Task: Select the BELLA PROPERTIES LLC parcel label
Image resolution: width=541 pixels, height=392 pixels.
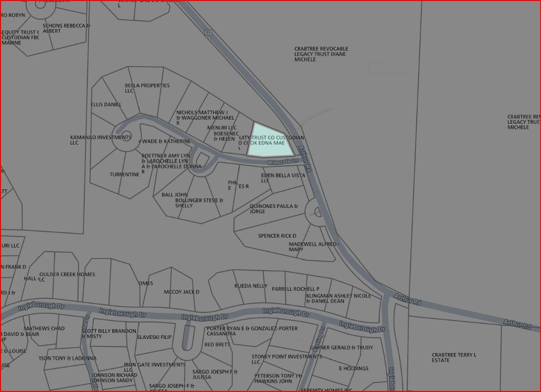Action: click(147, 88)
